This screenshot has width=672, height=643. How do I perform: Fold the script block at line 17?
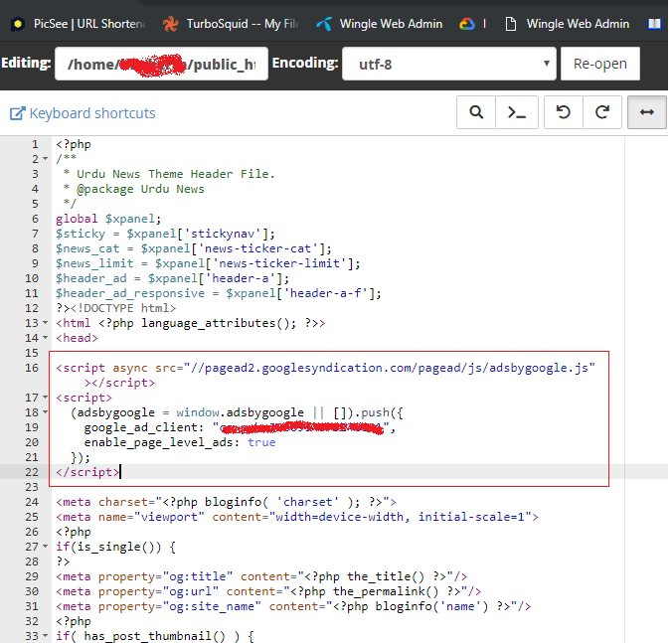tap(45, 398)
